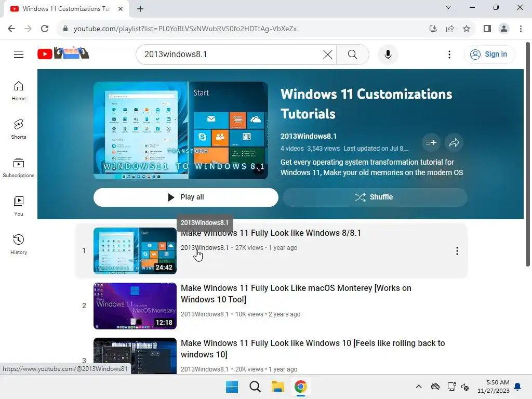Open Chrome three-dot menu
This screenshot has width=532, height=399.
(x=521, y=29)
